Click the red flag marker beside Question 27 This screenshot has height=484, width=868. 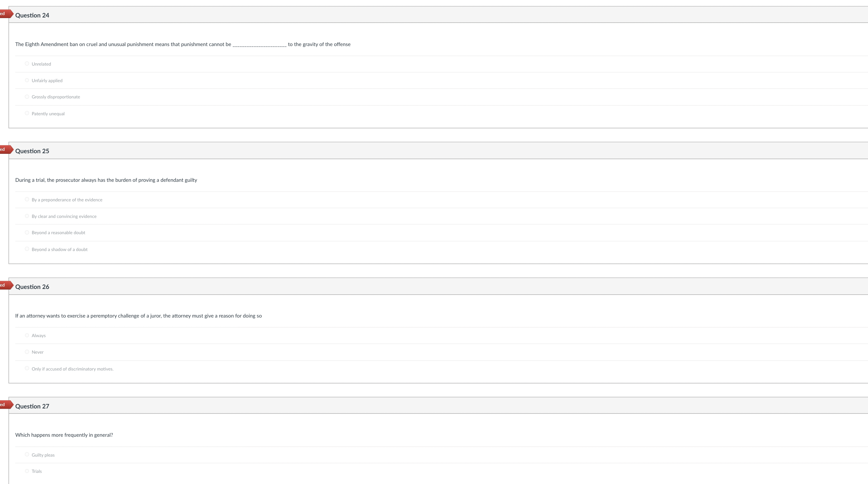(x=5, y=405)
